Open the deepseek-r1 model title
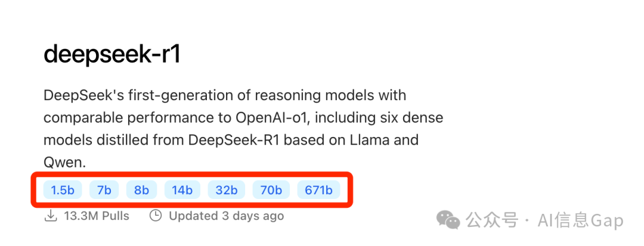644x246 pixels. pos(112,55)
